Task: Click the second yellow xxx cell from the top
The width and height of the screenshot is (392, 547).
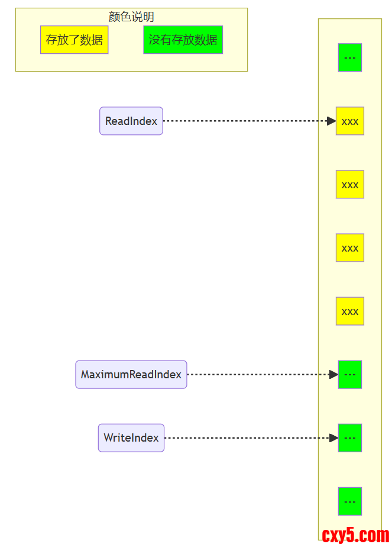Action: [x=349, y=184]
